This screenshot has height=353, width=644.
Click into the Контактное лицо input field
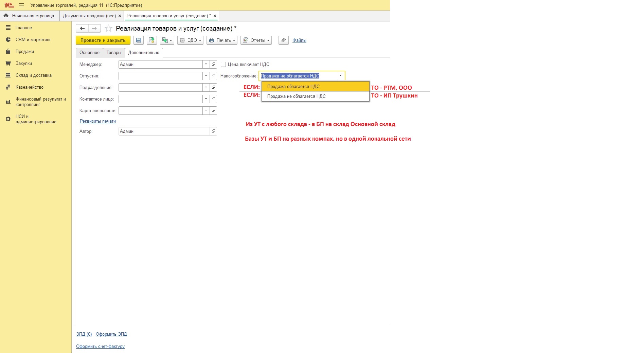[x=160, y=99]
